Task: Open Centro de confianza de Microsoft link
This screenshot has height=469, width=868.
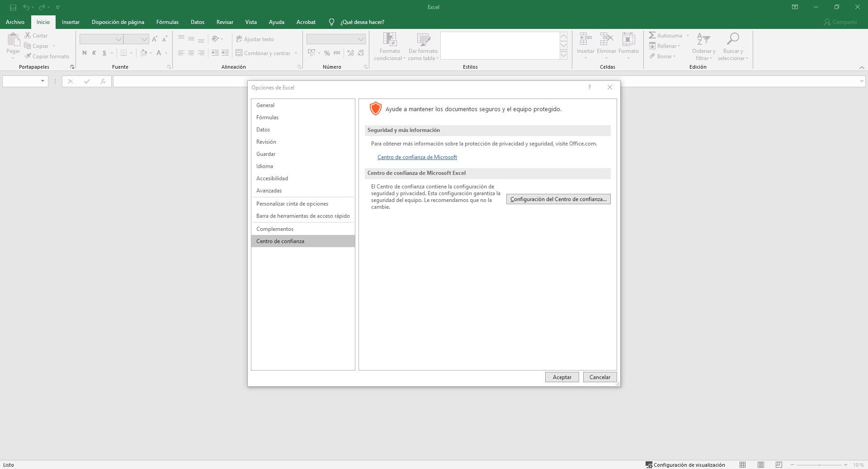Action: (x=417, y=157)
